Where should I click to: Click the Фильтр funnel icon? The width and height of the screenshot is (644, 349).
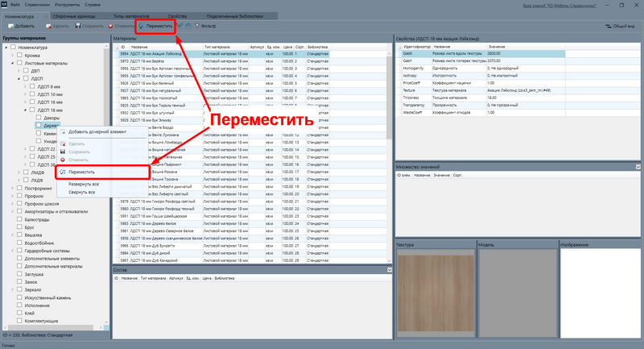pyautogui.click(x=196, y=26)
